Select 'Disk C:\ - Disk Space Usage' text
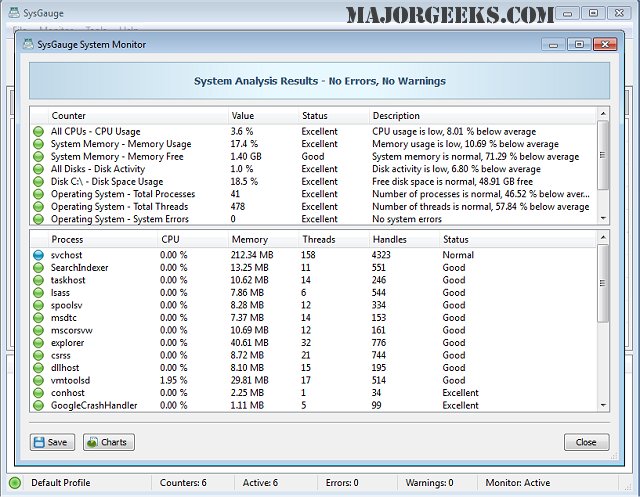The height and width of the screenshot is (497, 640). pos(107,182)
